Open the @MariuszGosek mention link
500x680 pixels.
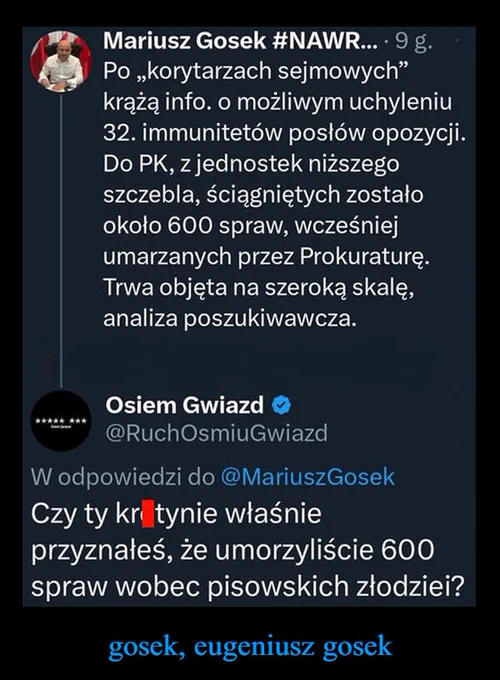click(307, 477)
